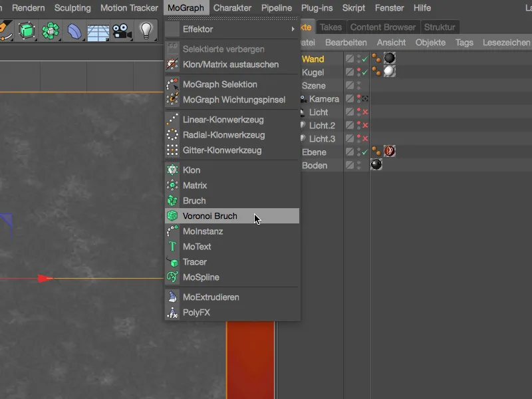Toggle visibility dots for Kamera
The width and height of the screenshot is (532, 399).
(x=359, y=98)
